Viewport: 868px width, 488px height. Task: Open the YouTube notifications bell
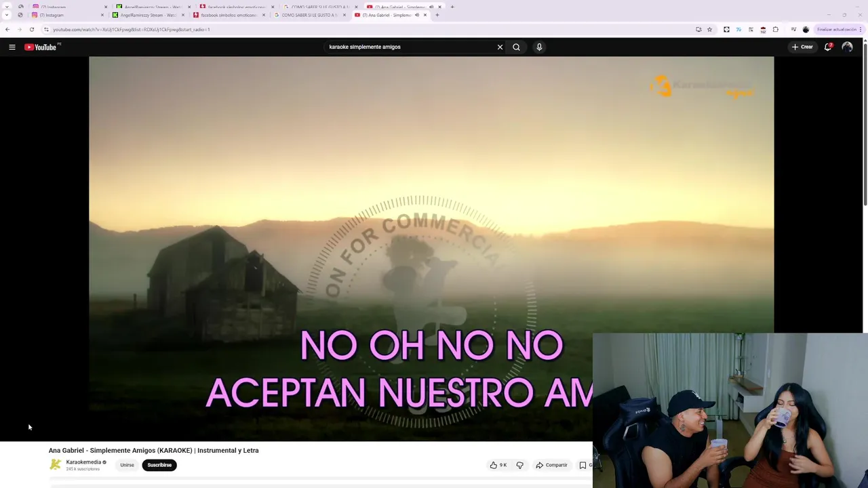[x=828, y=47]
